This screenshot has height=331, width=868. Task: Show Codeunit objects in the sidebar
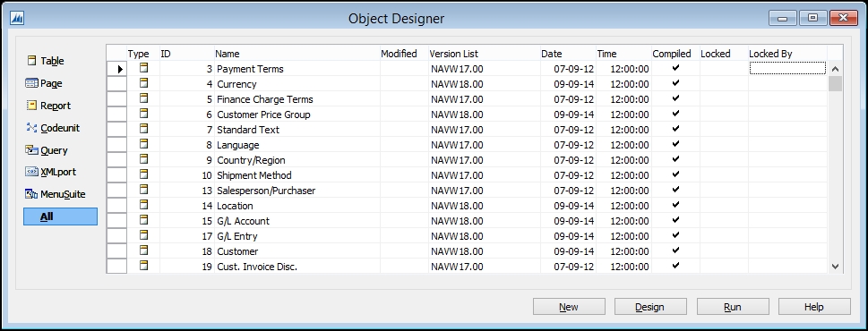click(53, 128)
